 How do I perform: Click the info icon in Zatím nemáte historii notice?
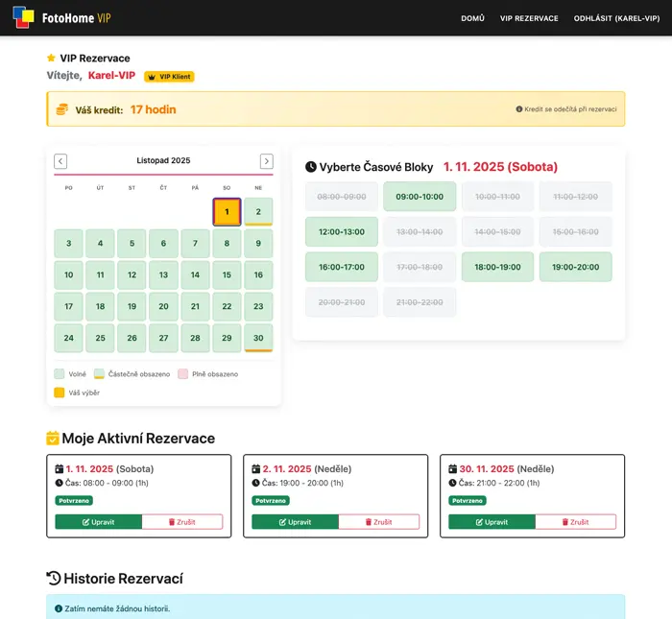59,608
